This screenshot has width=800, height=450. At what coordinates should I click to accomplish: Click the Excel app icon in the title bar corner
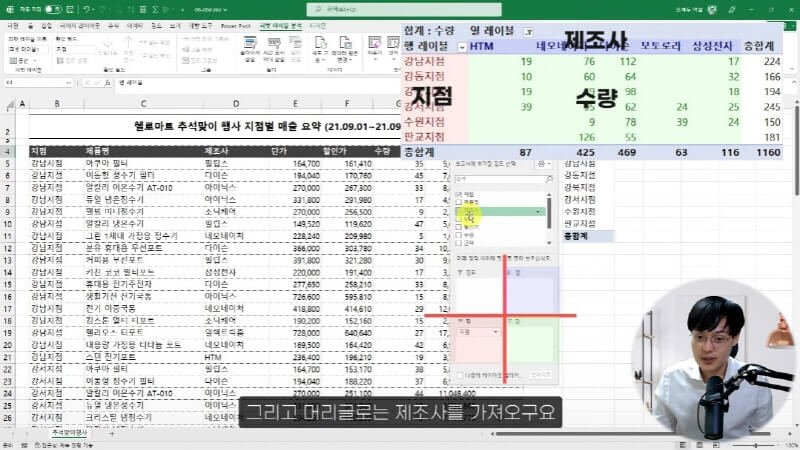pyautogui.click(x=10, y=10)
